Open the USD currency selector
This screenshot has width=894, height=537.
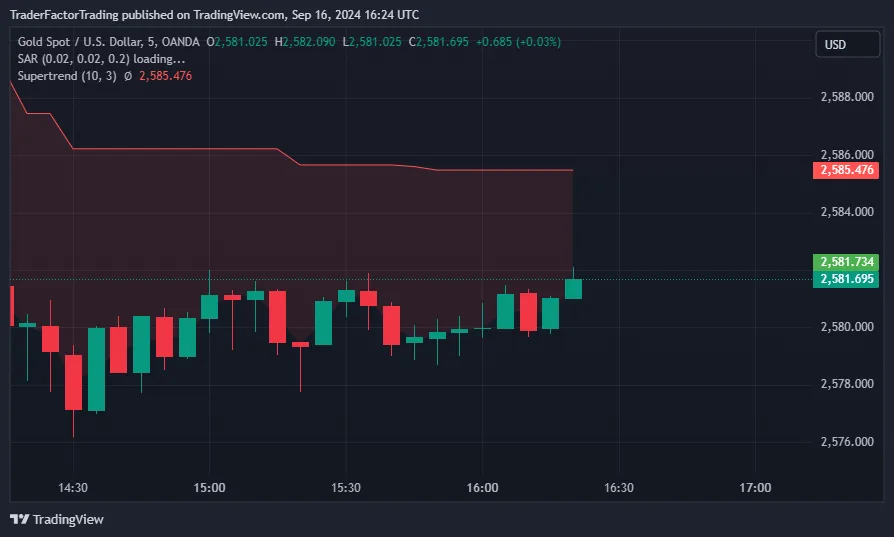pos(847,44)
